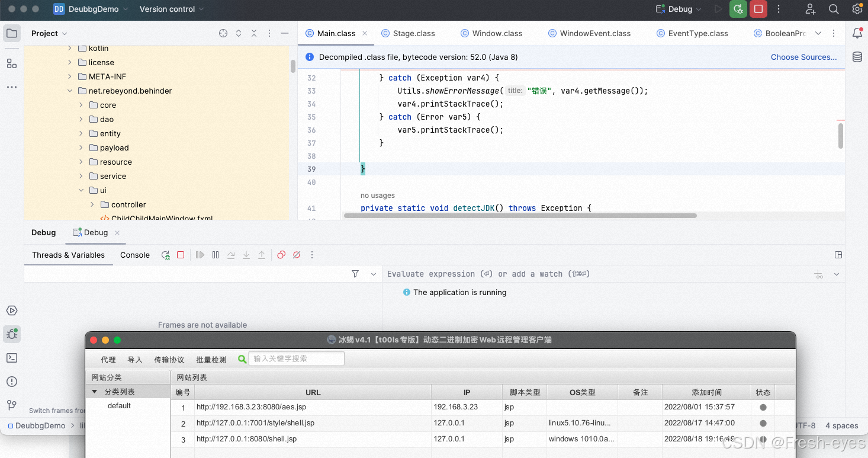Resume the paused program
This screenshot has width=868, height=458.
click(x=200, y=255)
